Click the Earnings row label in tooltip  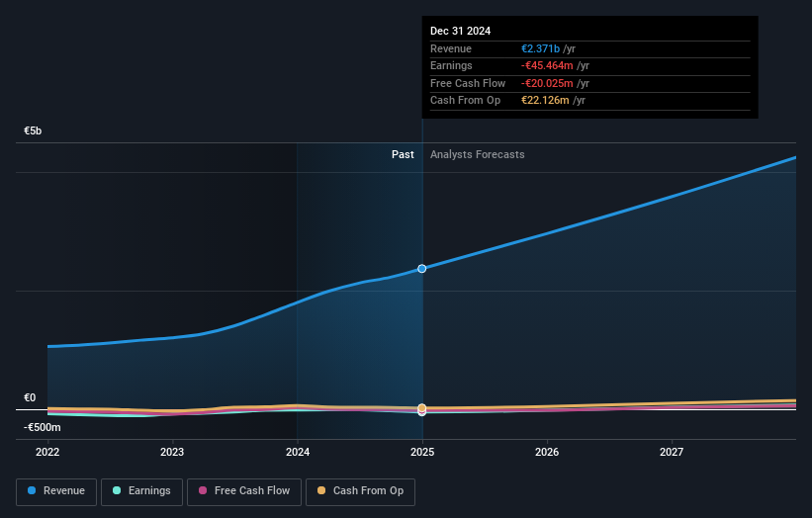(x=451, y=65)
